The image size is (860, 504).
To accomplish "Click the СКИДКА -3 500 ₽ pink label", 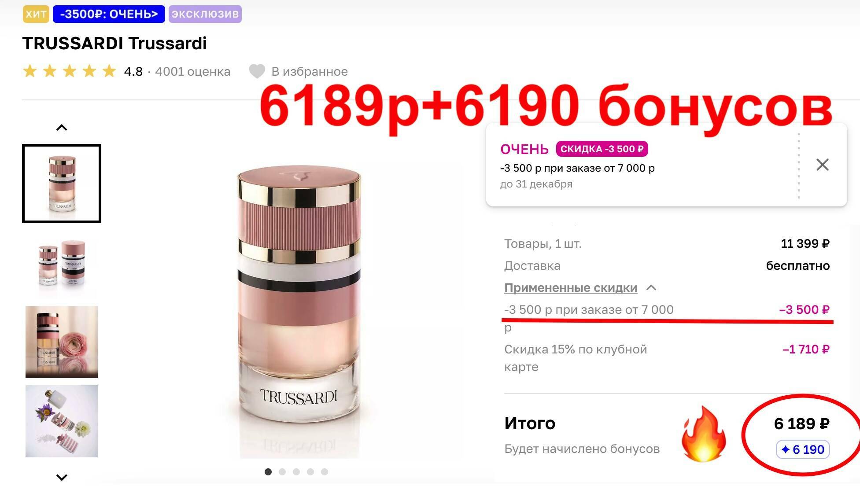I will 602,149.
